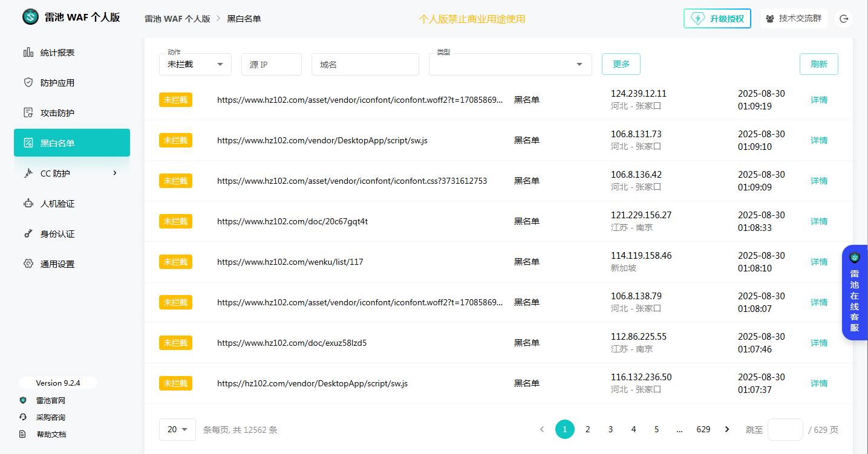Click the group icon beside 技术交流群
The image size is (868, 454).
pyautogui.click(x=770, y=19)
